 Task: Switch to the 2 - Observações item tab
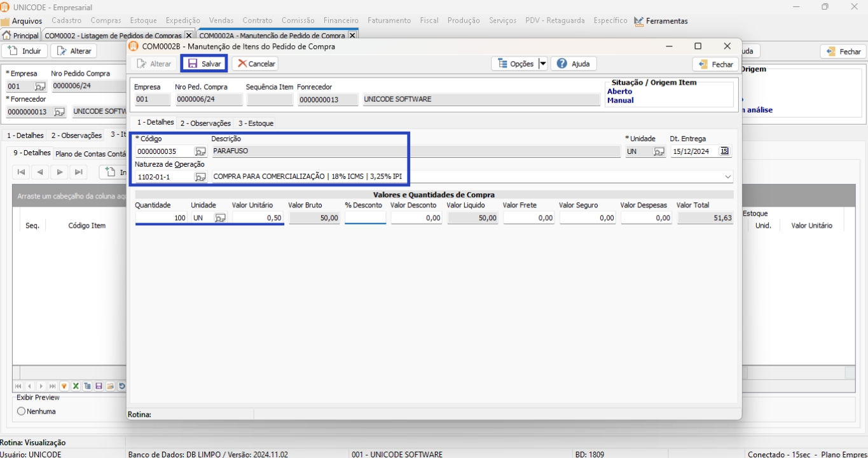point(205,123)
